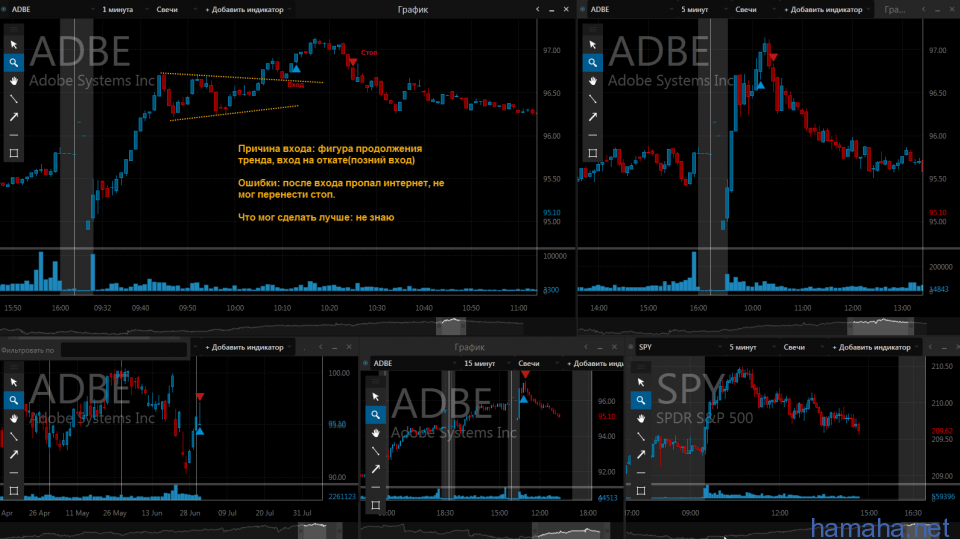This screenshot has width=960, height=539.
Task: Select cursor tool in ADBE daily chart panel
Action: coord(13,382)
